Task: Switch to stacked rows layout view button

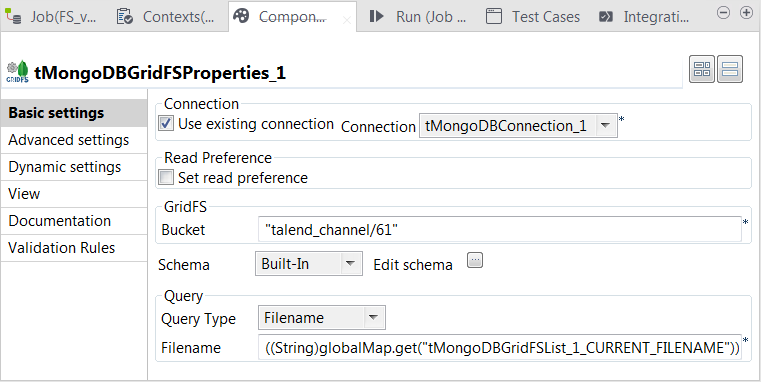Action: pyautogui.click(x=730, y=69)
